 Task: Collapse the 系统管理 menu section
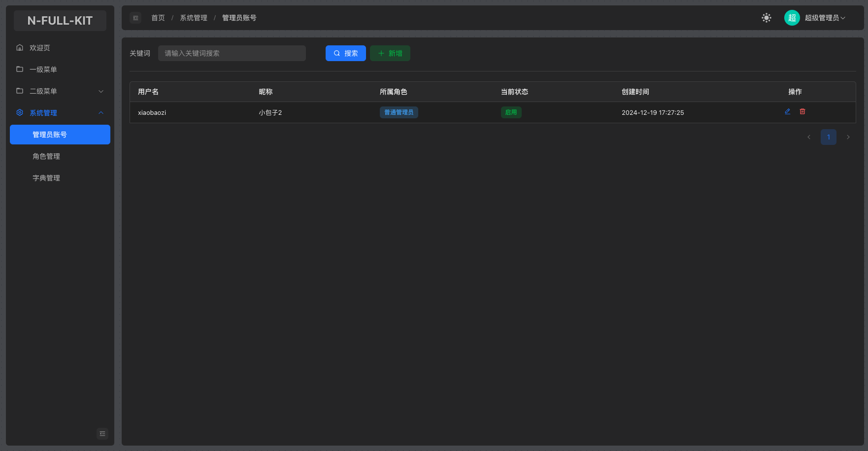tap(60, 113)
